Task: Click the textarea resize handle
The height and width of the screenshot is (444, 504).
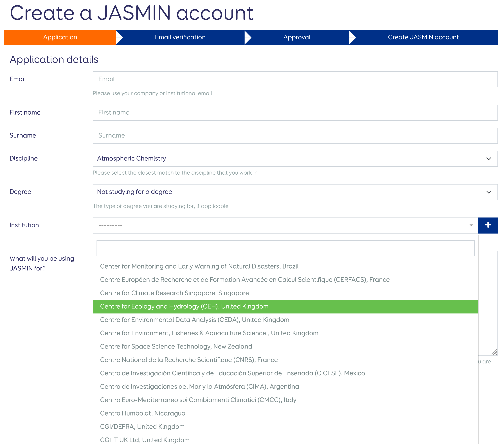Action: tap(494, 352)
